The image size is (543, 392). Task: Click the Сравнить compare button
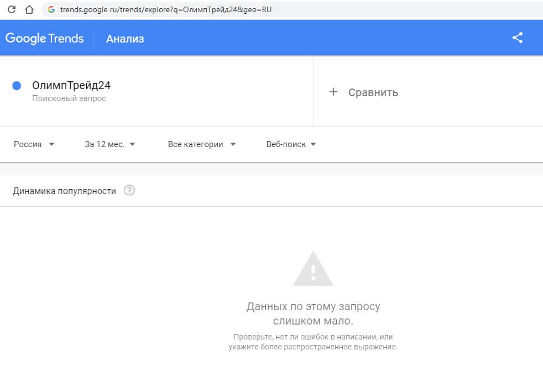point(373,92)
